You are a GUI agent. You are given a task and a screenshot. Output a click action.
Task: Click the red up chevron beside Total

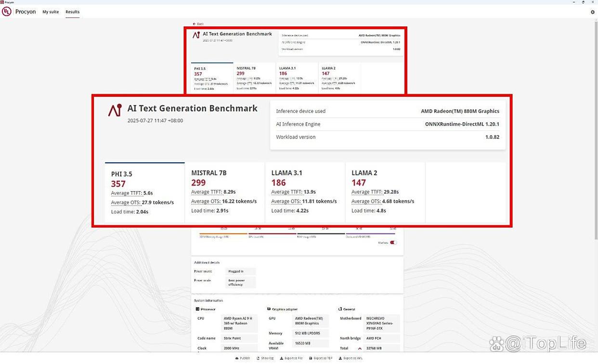[x=360, y=348]
